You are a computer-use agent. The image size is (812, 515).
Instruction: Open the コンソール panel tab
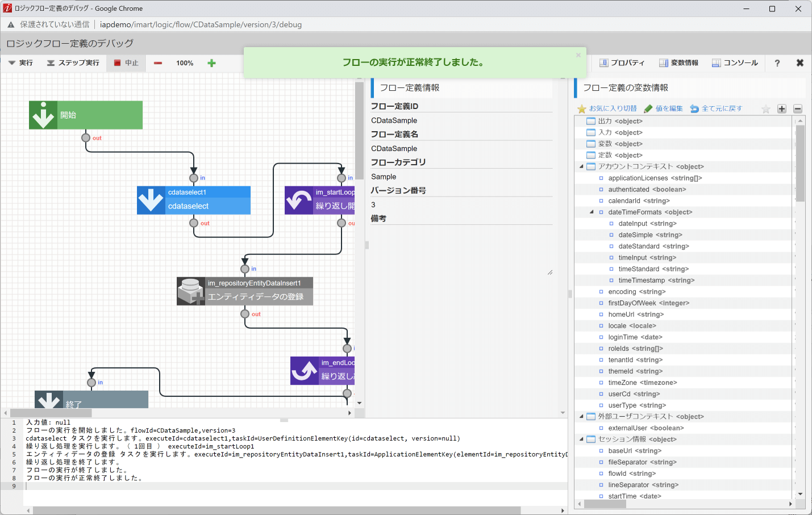point(735,63)
